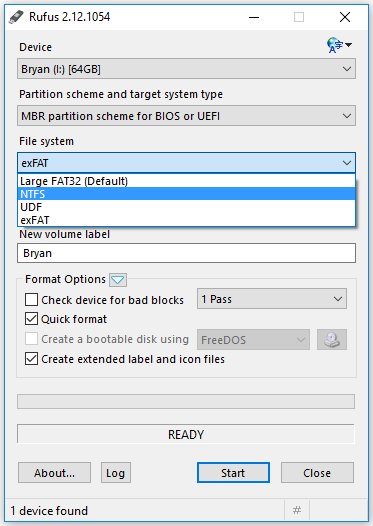The height and width of the screenshot is (526, 373).
Task: Toggle Create a bootable disk using checkbox
Action: (31, 339)
